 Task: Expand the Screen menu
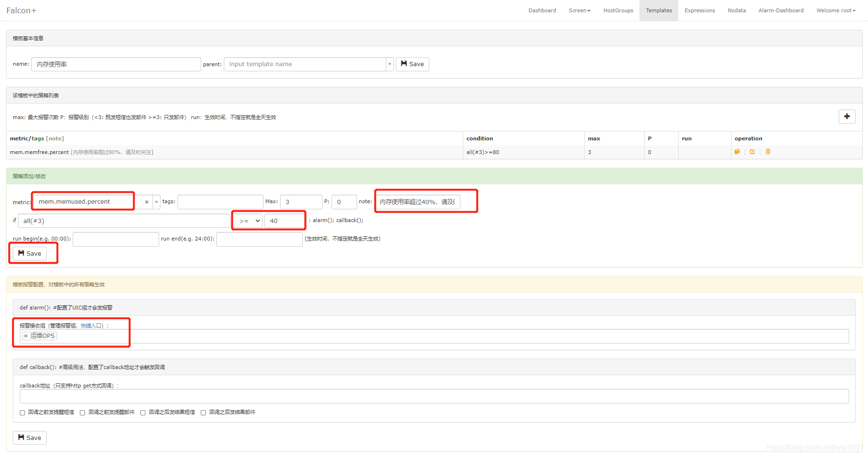[579, 10]
